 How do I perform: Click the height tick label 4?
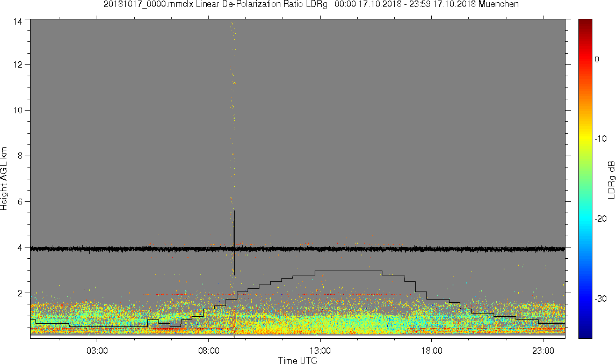[20, 247]
